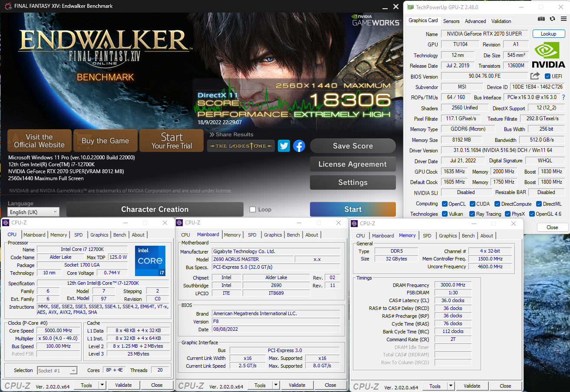Click Intel Core i7 logo badge
Image resolution: width=570 pixels, height=392 pixels.
(x=150, y=261)
